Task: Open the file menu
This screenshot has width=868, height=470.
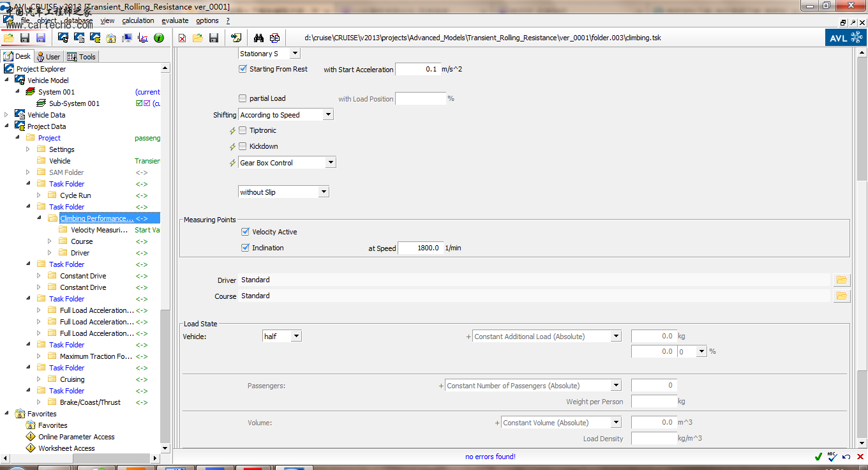Action: click(x=25, y=20)
